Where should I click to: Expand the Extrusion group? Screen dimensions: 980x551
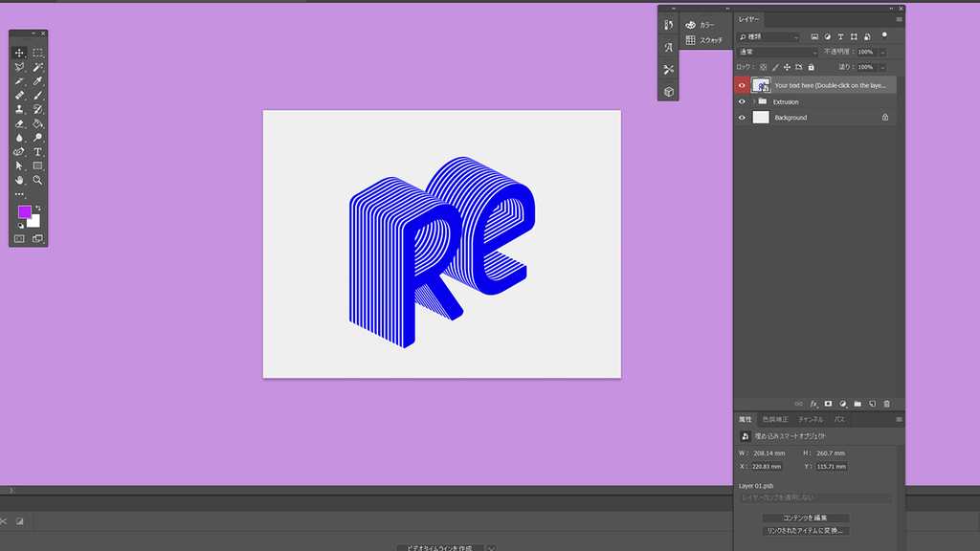point(754,101)
